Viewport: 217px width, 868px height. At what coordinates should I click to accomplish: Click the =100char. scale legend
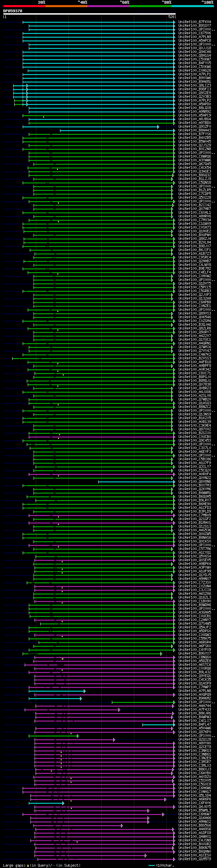(x=161, y=865)
